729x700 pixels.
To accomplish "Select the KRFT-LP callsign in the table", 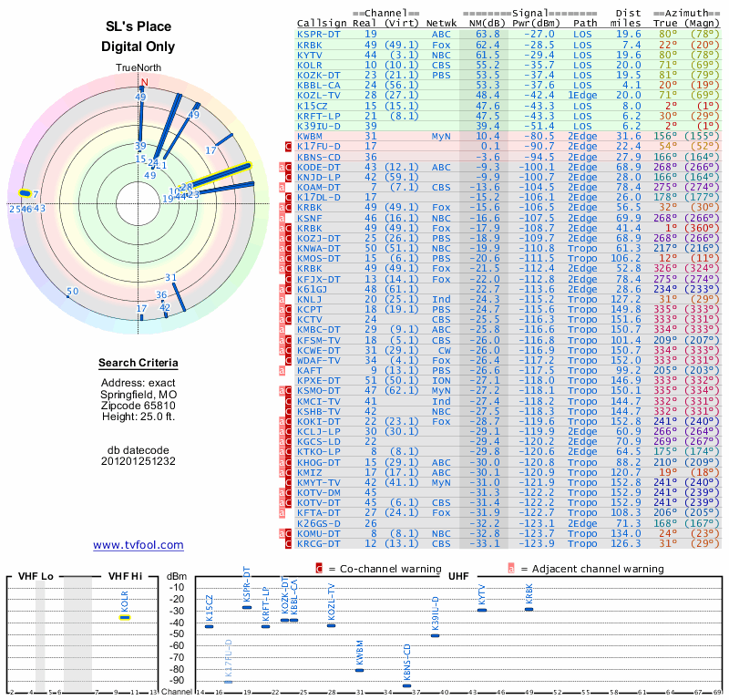I will [x=319, y=117].
